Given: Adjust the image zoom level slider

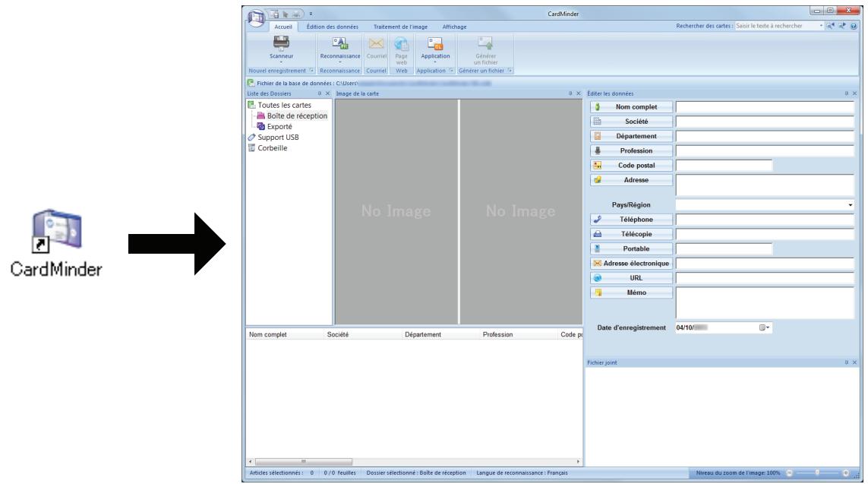Looking at the screenshot, I should click(x=818, y=473).
